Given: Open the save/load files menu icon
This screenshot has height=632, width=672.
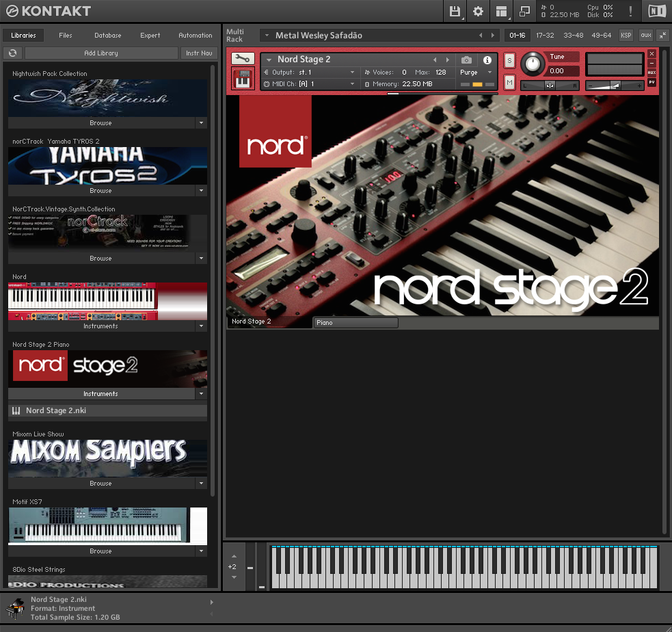Looking at the screenshot, I should 455,11.
